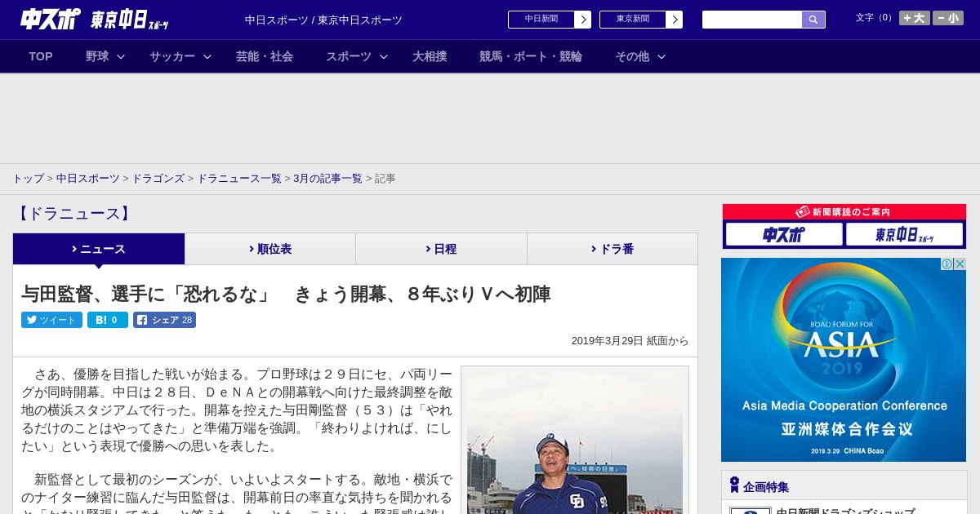
Task: Click the 新聞購読のご案内 banner header
Action: (x=844, y=212)
